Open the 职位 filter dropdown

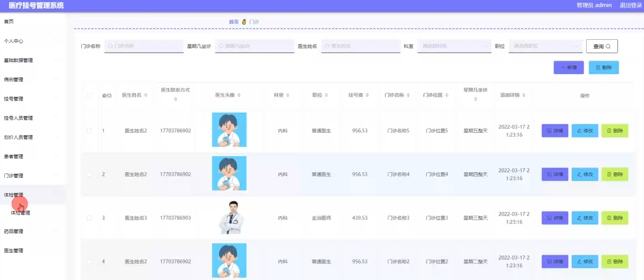(545, 46)
